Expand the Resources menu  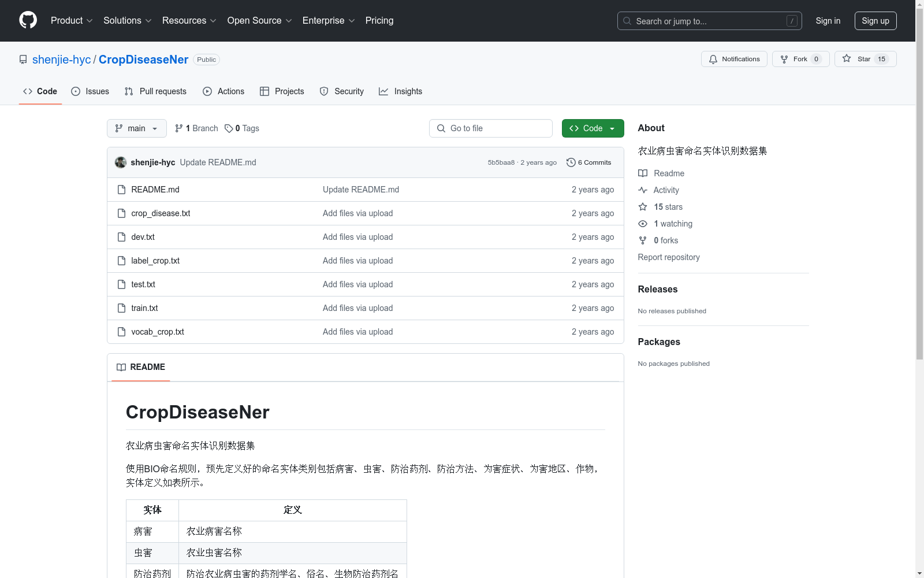click(189, 20)
